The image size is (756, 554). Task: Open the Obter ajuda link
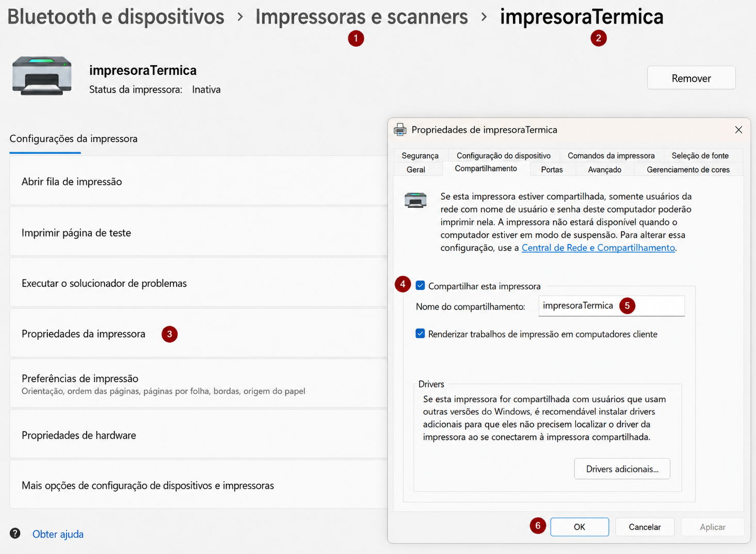(58, 534)
